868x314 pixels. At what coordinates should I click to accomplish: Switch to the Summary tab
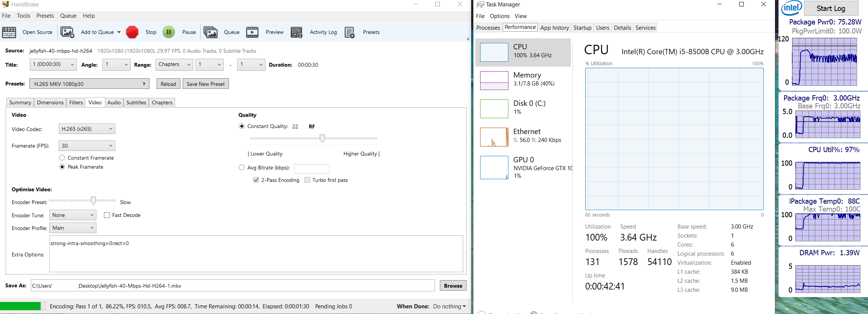20,102
